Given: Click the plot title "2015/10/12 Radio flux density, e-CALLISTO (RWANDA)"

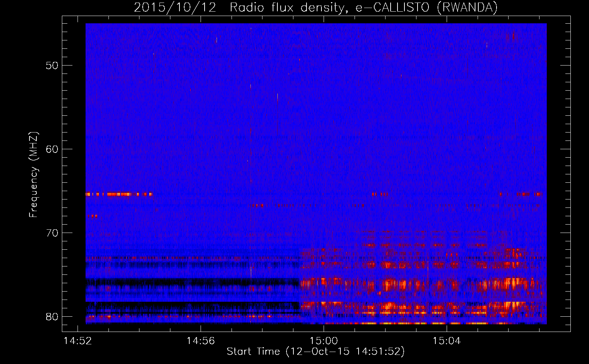Looking at the screenshot, I should tap(316, 7).
